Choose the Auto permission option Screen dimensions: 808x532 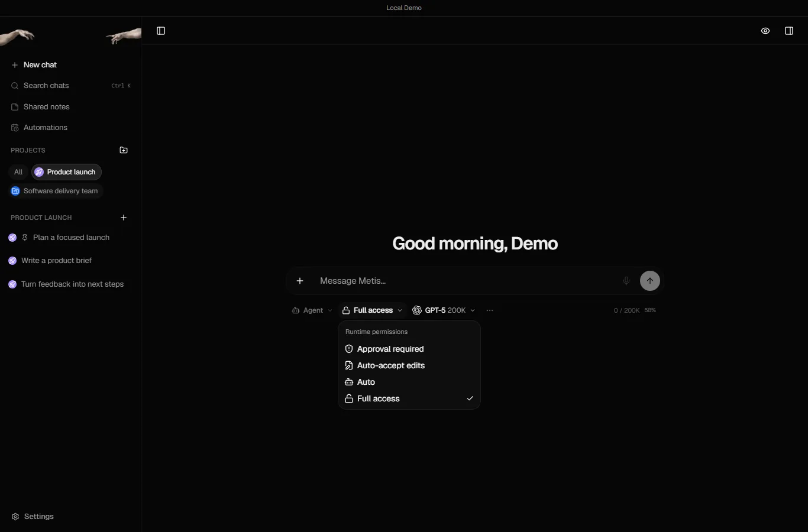point(409,382)
